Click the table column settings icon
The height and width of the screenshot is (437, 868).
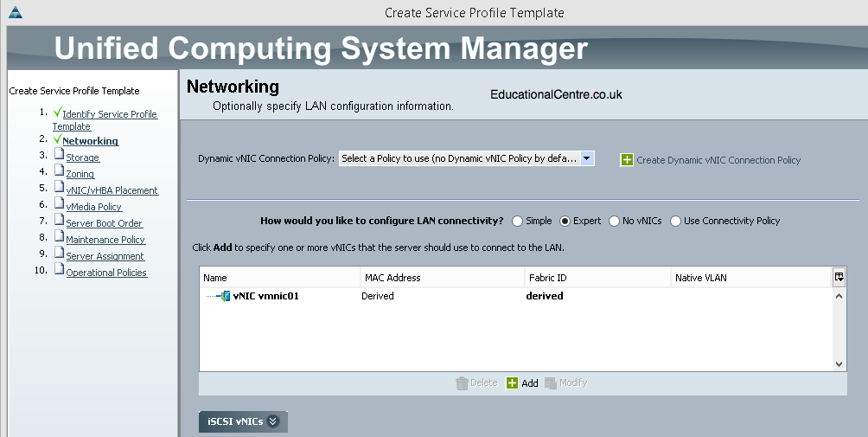point(839,278)
